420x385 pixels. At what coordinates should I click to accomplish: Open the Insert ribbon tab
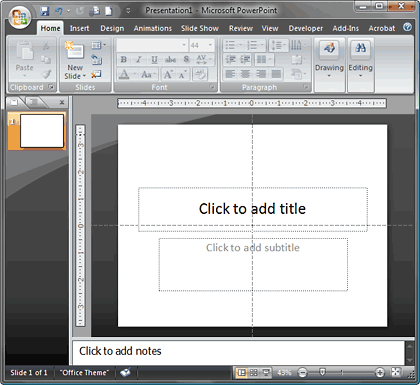click(79, 29)
